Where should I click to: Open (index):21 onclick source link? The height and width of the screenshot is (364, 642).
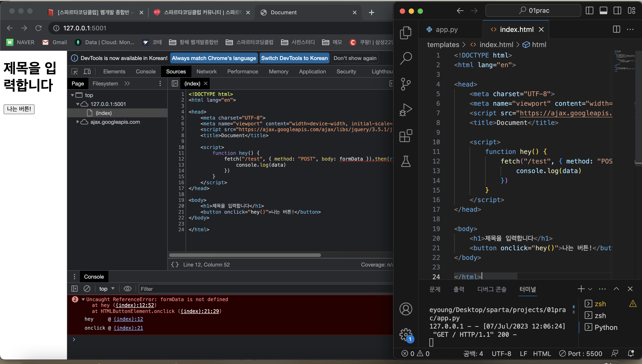(x=128, y=328)
